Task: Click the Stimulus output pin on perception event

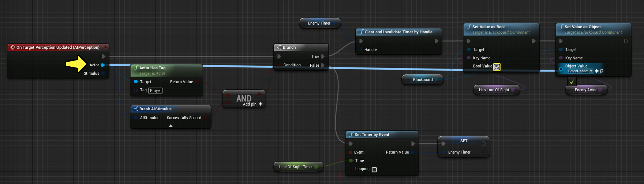Action: pos(103,73)
